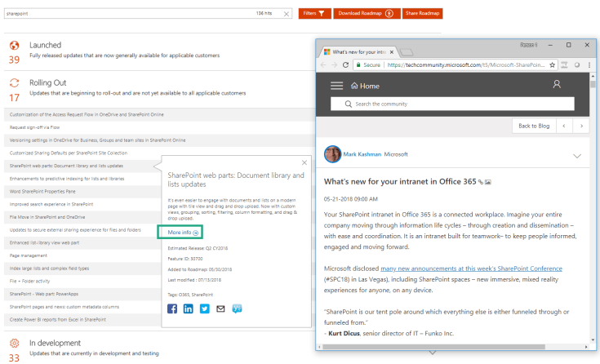Bookmark the page with the star icon

click(553, 64)
